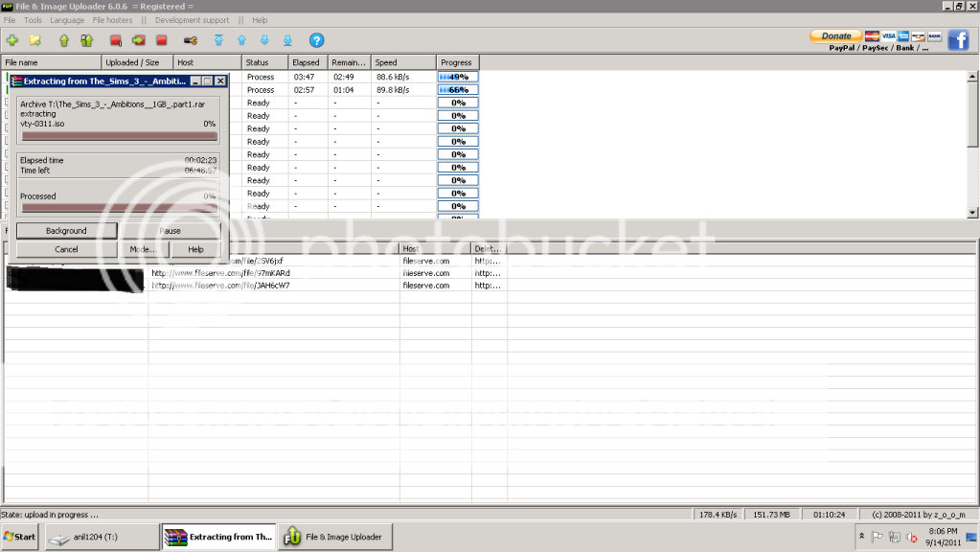The width and height of the screenshot is (980, 552).
Task: Sort the list by Speed column header
Action: point(403,63)
